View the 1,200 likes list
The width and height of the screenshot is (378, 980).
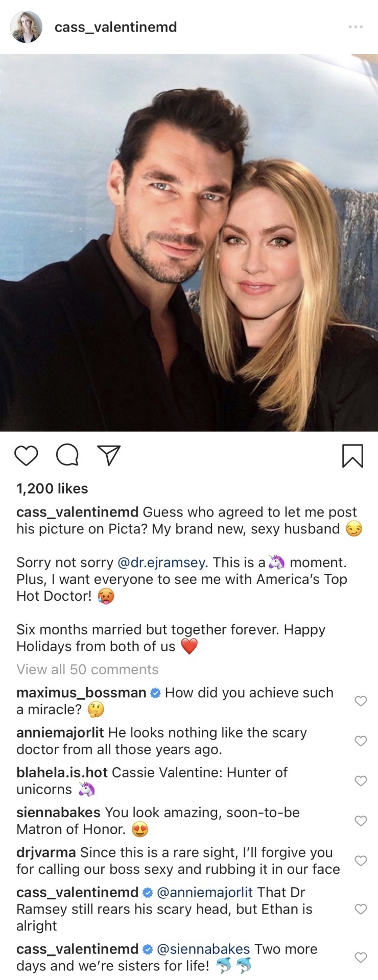coord(52,488)
